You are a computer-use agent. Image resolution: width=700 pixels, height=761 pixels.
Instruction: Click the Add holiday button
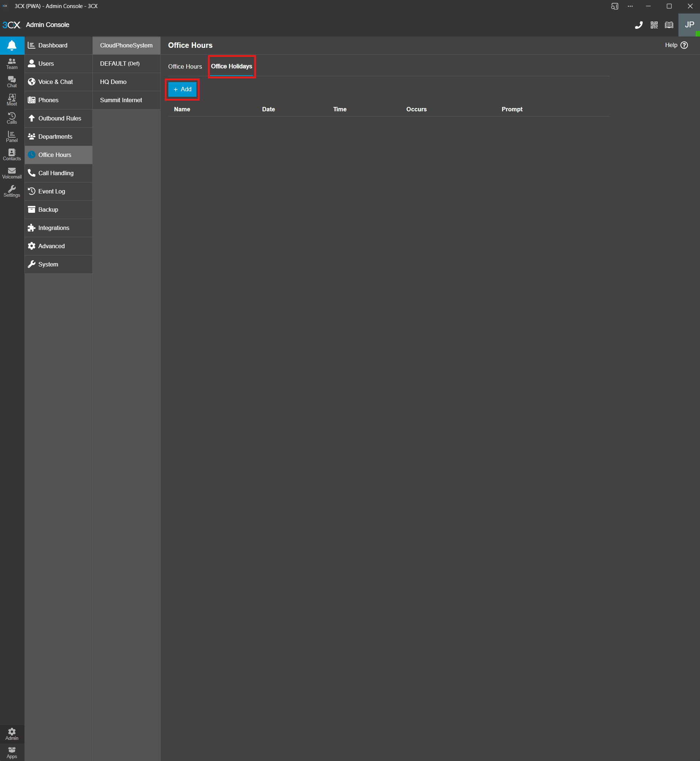coord(182,89)
